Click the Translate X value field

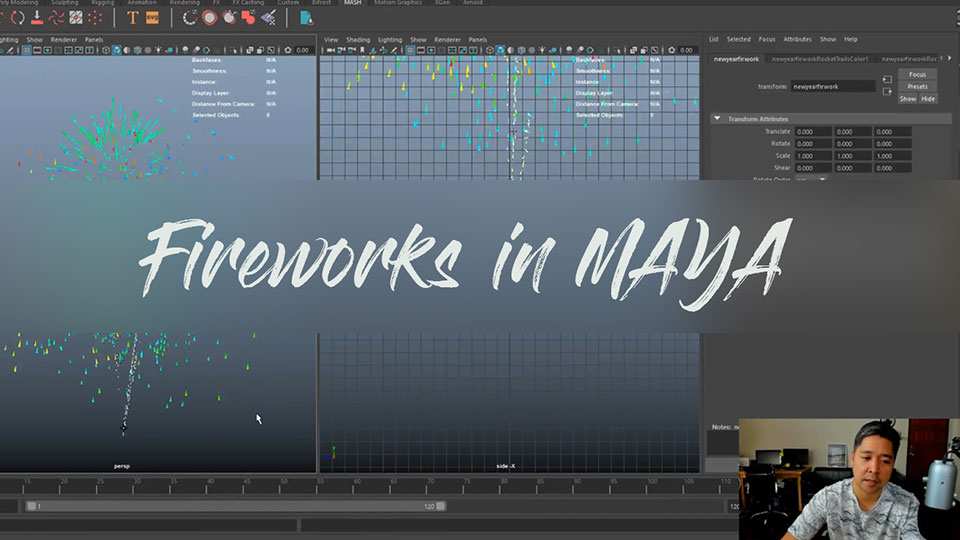[813, 132]
